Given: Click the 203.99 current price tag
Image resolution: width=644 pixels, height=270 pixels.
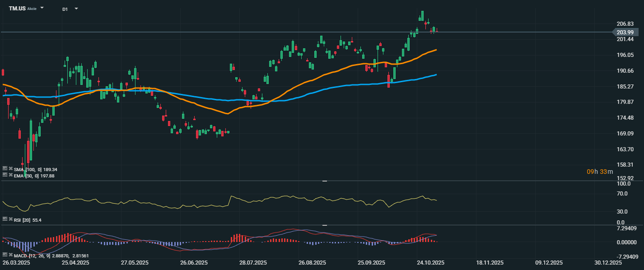Looking at the screenshot, I should 625,32.
